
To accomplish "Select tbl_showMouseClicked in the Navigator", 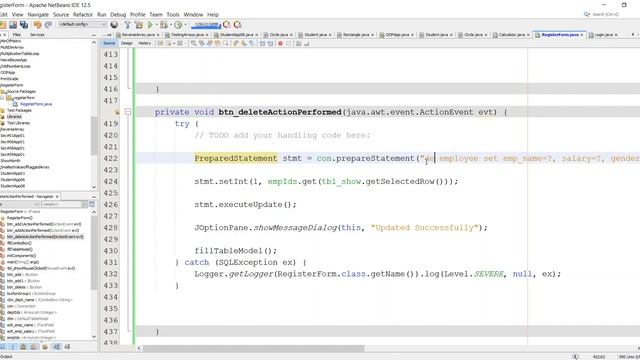I will pos(41,269).
